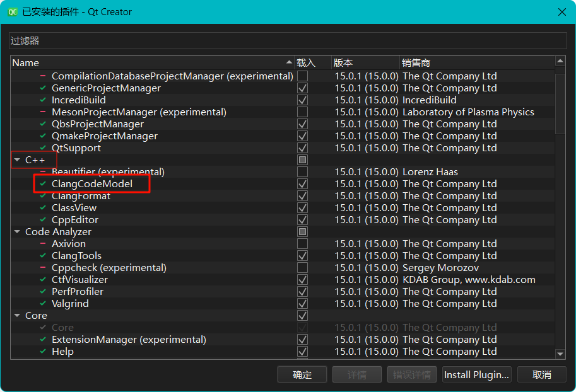Uncheck the Valgrind load checkbox
Image resolution: width=576 pixels, height=392 pixels.
click(303, 304)
